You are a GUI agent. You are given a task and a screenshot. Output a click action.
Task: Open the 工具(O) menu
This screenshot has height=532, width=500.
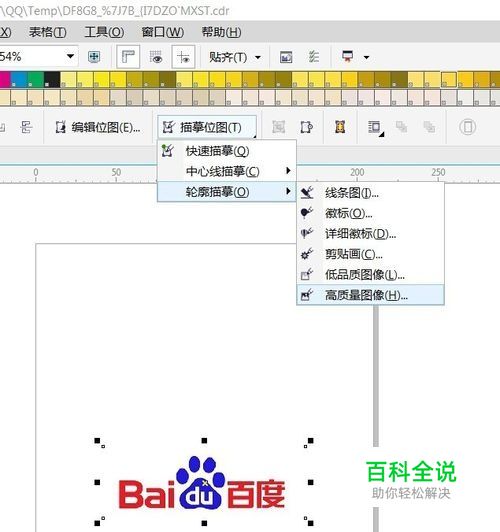[104, 33]
